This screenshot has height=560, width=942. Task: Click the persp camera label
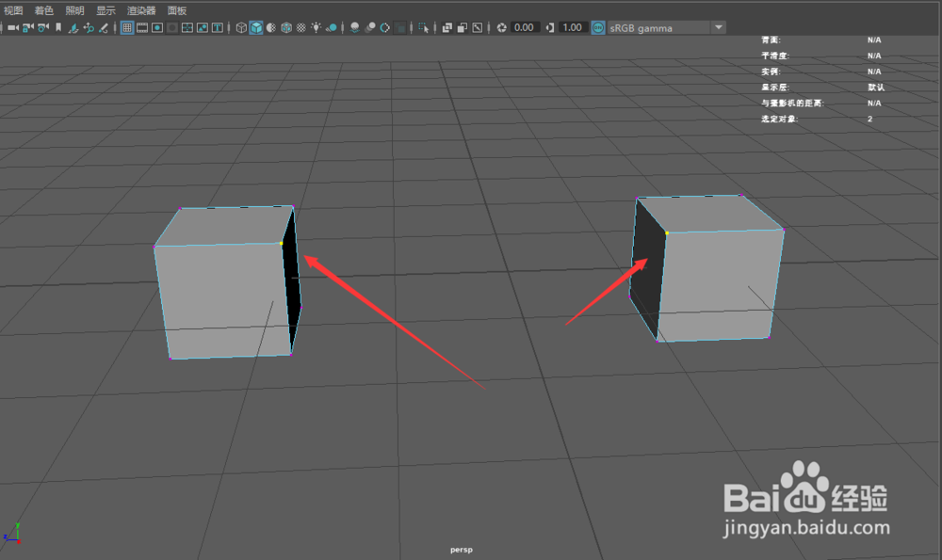[x=462, y=550]
